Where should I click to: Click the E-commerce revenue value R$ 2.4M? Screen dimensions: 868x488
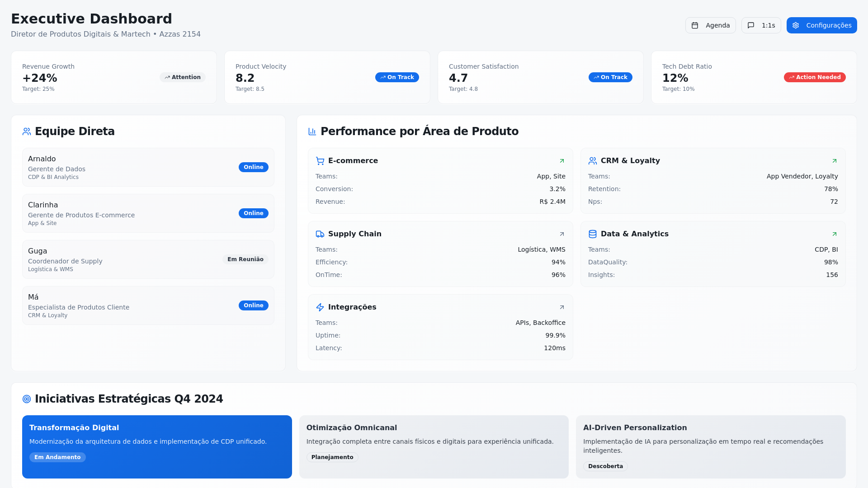pos(552,202)
